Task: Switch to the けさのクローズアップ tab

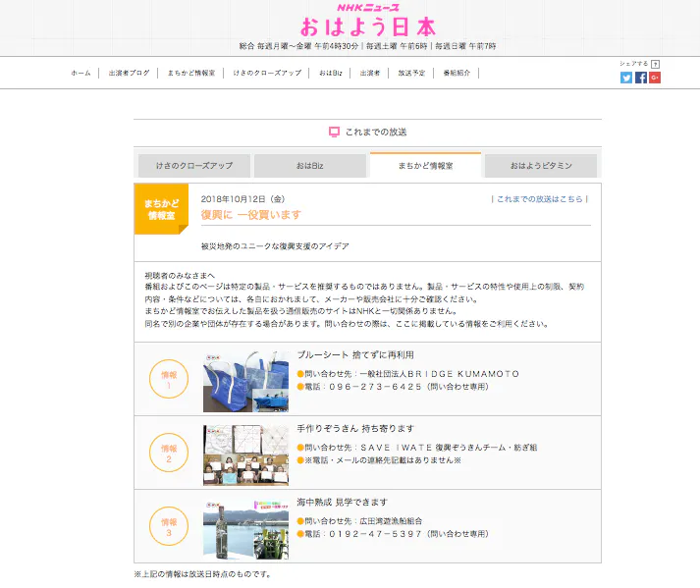Action: coord(193,166)
